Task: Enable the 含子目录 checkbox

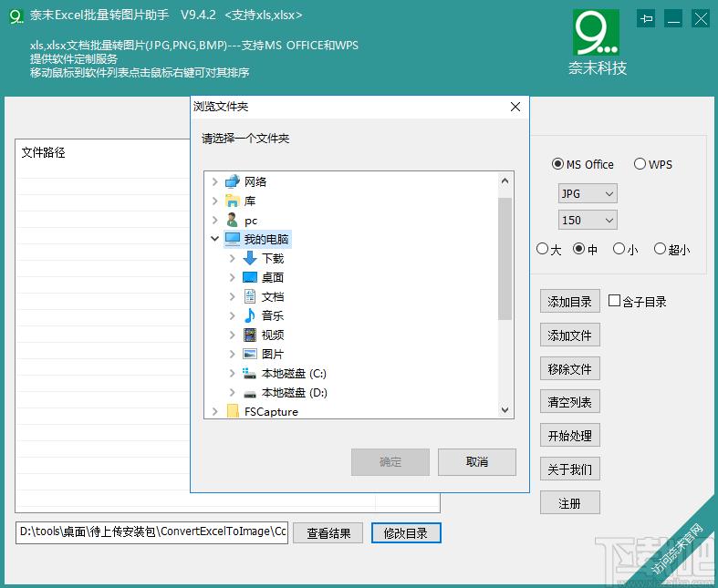Action: pyautogui.click(x=615, y=301)
